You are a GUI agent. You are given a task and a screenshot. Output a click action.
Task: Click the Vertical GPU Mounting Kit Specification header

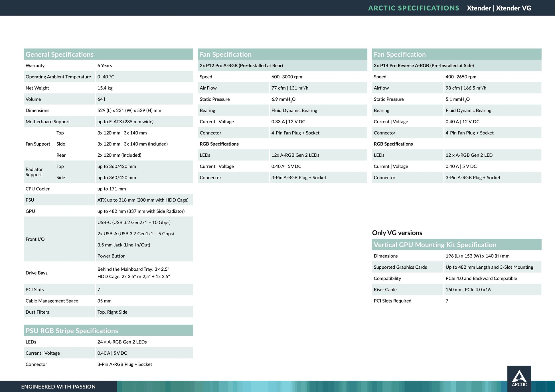click(x=435, y=245)
